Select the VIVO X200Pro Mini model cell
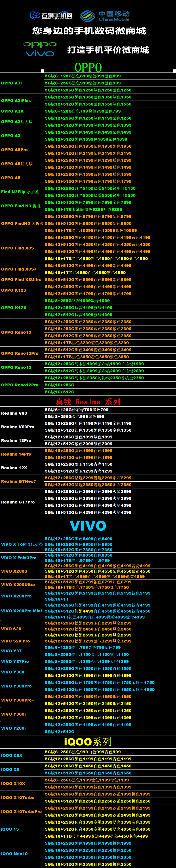176x868 pixels. (x=22, y=611)
